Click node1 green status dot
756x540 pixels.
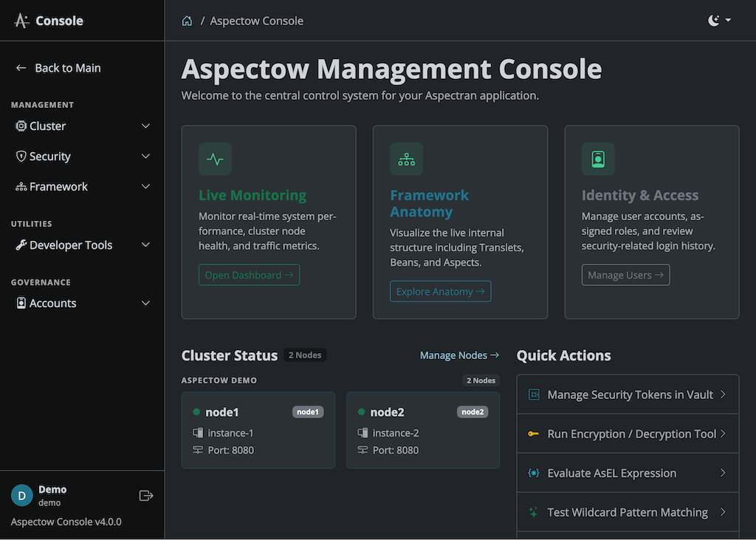[x=196, y=412]
